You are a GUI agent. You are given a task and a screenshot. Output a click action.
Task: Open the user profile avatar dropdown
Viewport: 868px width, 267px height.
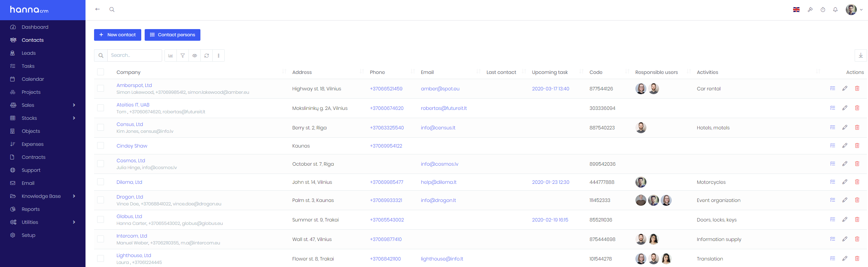point(854,10)
